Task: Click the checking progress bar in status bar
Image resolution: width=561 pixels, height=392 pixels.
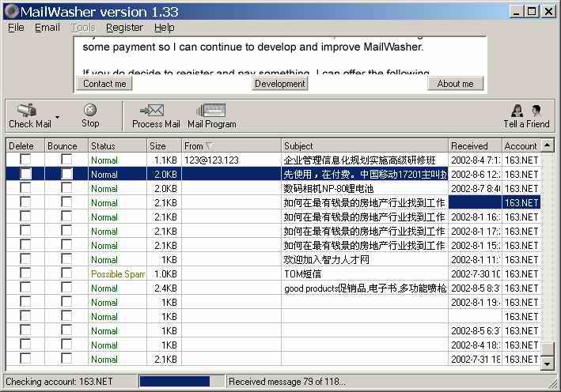Action: 181,382
